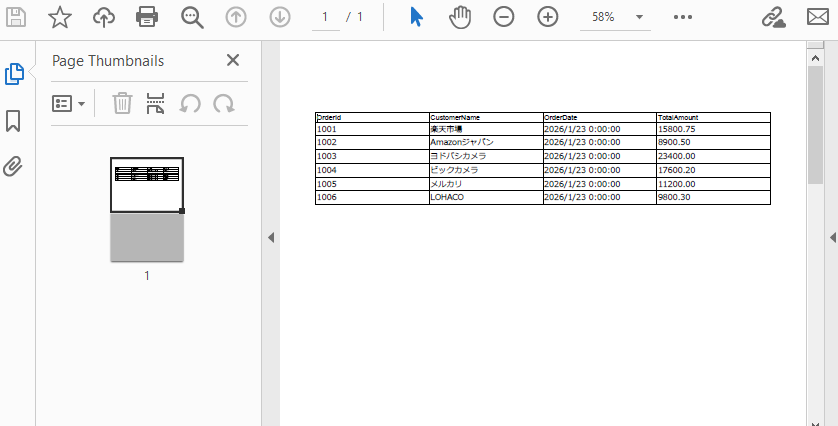Collapse the left navigation pane arrow

click(x=271, y=237)
